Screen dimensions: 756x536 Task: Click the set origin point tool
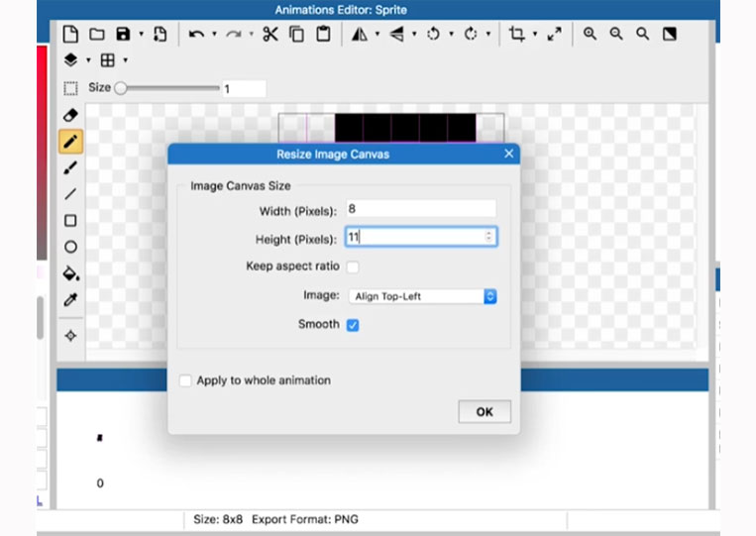coord(70,336)
